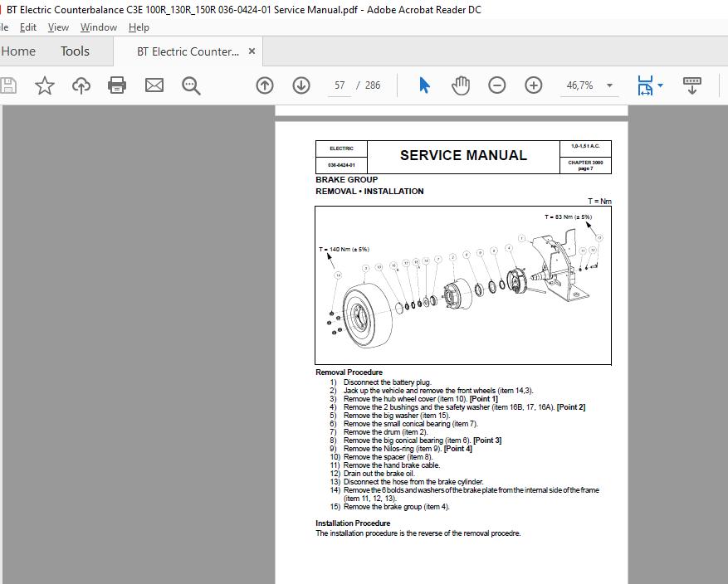Close the BT Electric Counter document tab
Screen dimensions: 728x584
[x=252, y=51]
